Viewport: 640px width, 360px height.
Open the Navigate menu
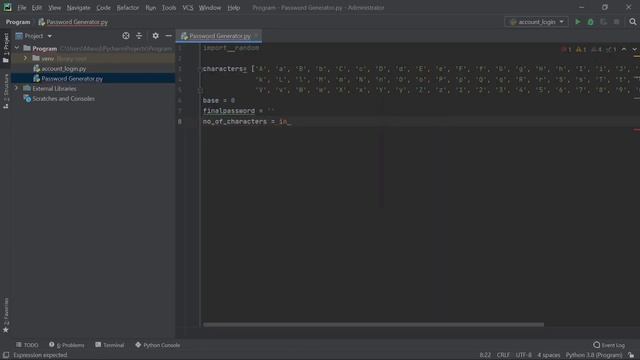pos(78,8)
